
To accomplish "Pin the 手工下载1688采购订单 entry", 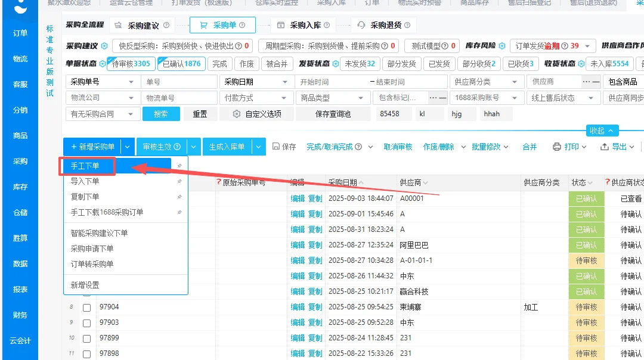I will (x=179, y=213).
